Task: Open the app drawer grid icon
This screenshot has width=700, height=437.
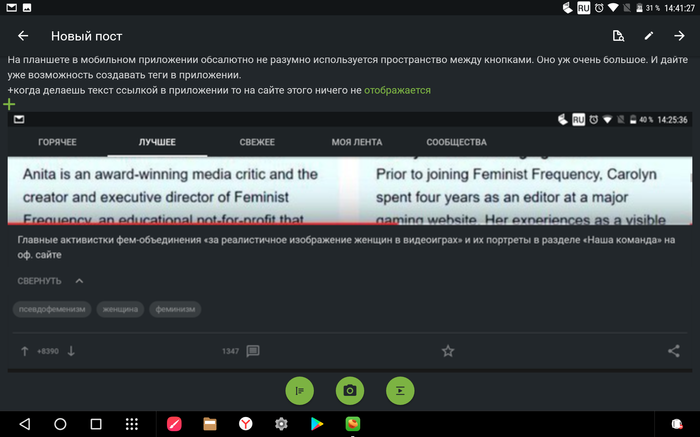Action: click(x=132, y=424)
